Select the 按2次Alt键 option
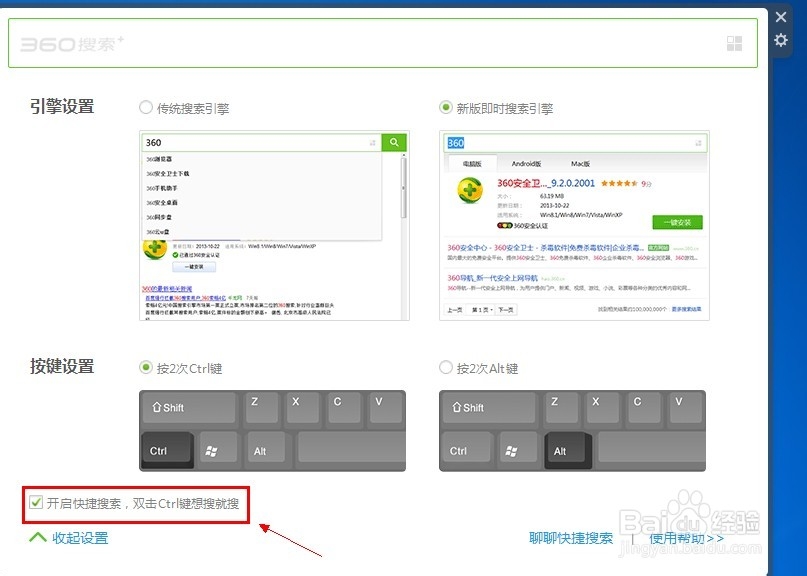Viewport: 807px width, 576px height. click(x=446, y=367)
